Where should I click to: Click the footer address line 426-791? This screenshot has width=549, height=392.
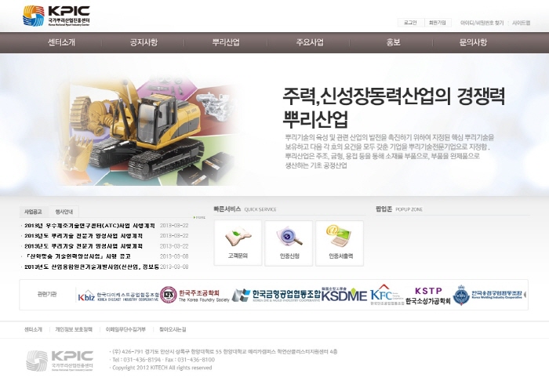click(225, 351)
